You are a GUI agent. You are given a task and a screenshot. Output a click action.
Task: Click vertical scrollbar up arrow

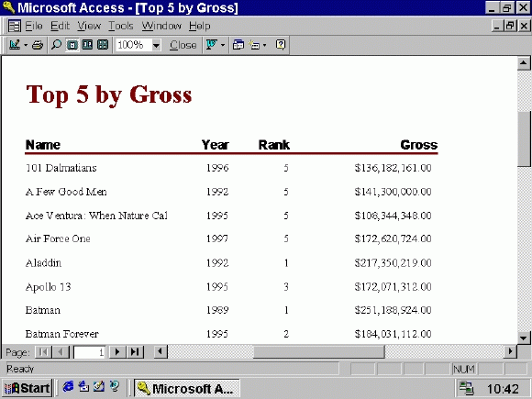[x=524, y=63]
